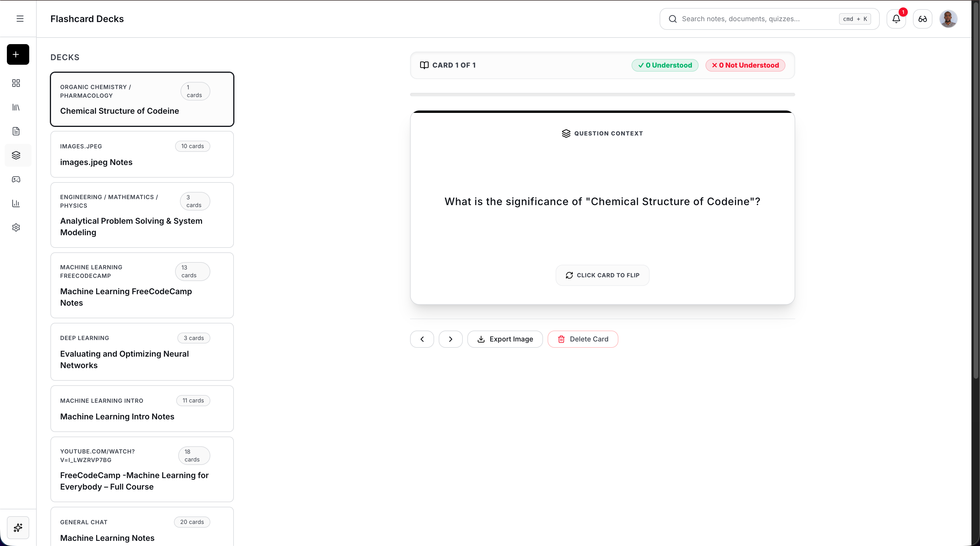Open the game controller icon in sidebar
This screenshot has width=980, height=546.
tap(16, 179)
